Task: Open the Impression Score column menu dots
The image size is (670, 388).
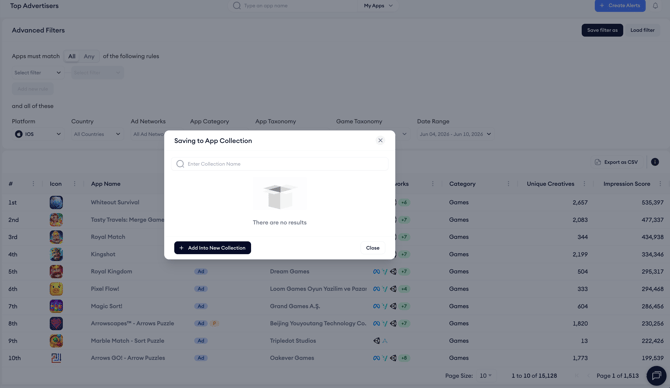Action: [660, 184]
